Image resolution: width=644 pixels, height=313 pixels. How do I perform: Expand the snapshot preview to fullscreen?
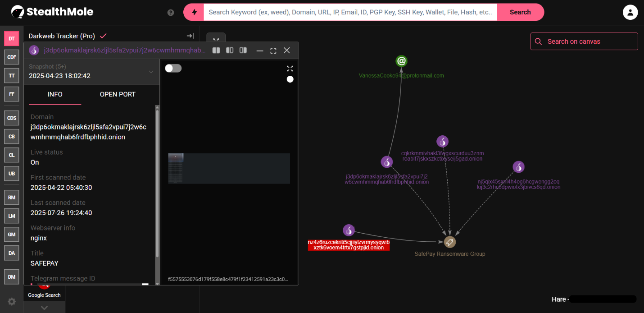290,69
